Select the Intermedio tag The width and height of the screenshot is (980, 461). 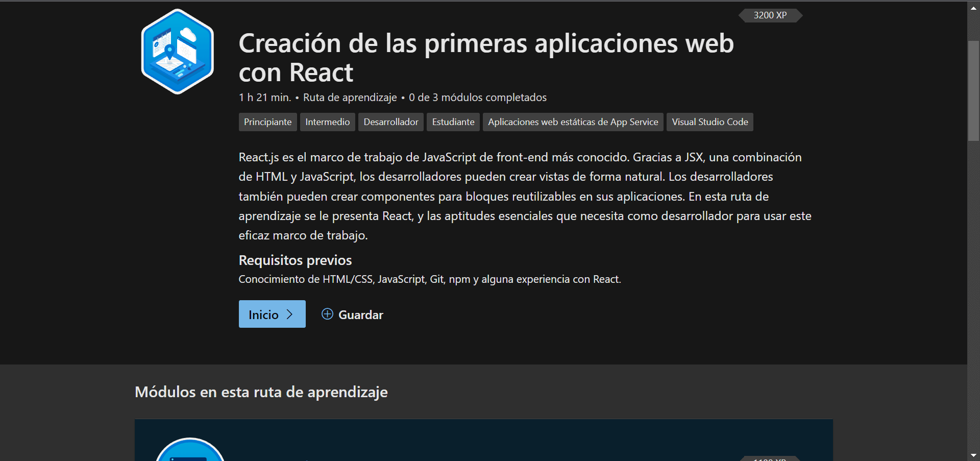[327, 122]
